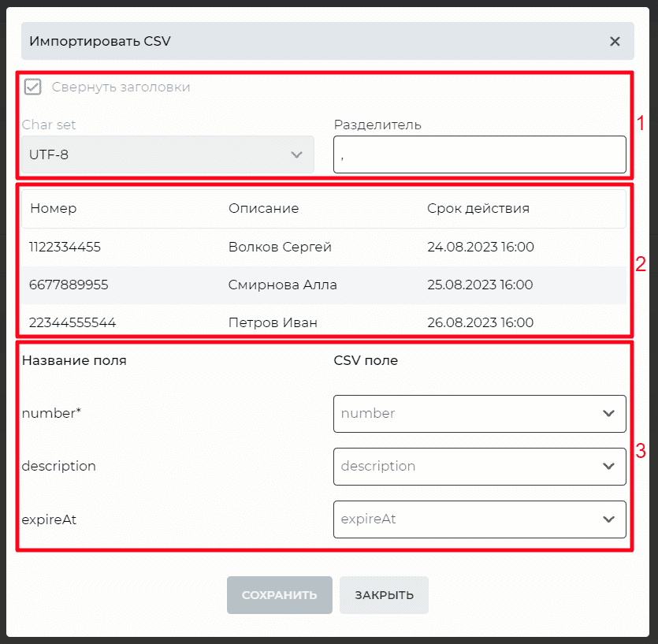Image resolution: width=658 pixels, height=644 pixels.
Task: Click the Свернуть заголовки label text
Action: pos(121,87)
